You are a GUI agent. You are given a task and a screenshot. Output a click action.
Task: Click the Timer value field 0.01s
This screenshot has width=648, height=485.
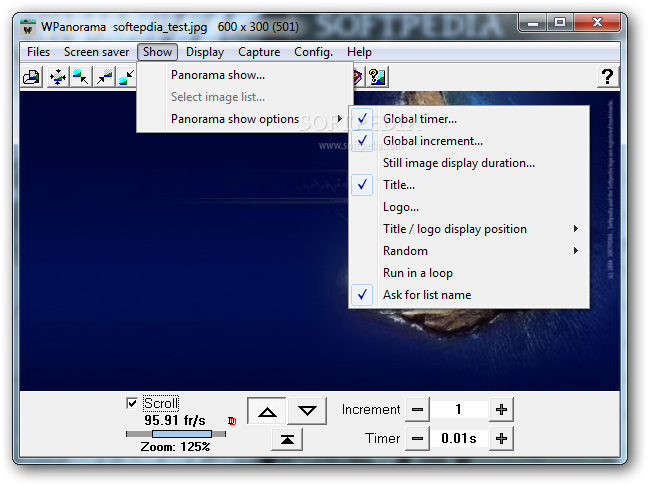pyautogui.click(x=459, y=438)
